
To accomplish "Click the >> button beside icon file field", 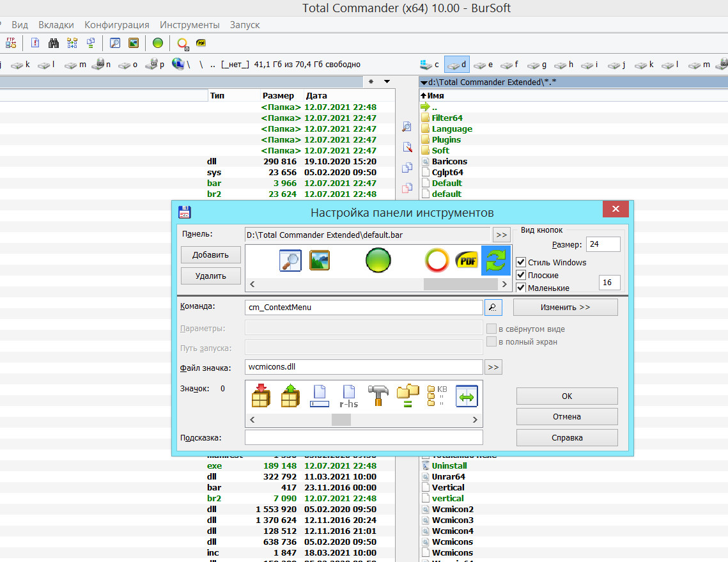I will pyautogui.click(x=493, y=367).
